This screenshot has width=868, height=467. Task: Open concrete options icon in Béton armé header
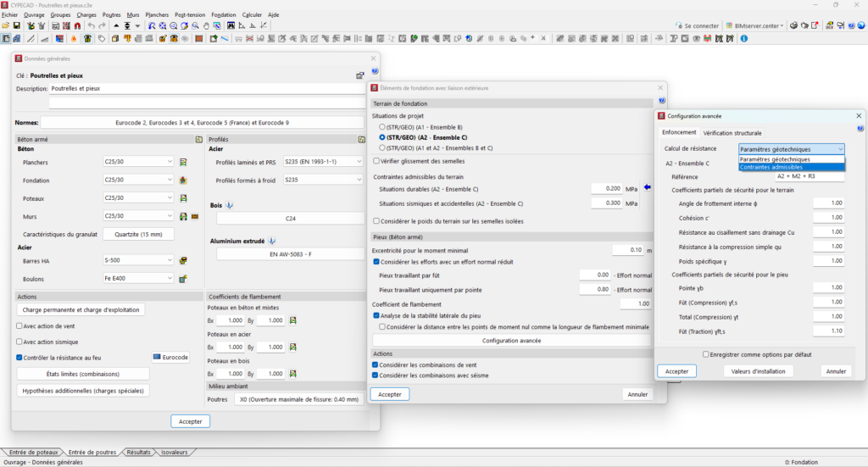(198, 140)
